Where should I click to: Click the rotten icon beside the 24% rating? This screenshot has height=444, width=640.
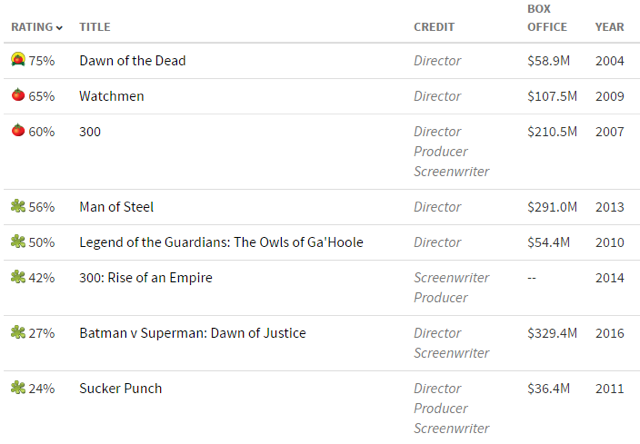[18, 387]
